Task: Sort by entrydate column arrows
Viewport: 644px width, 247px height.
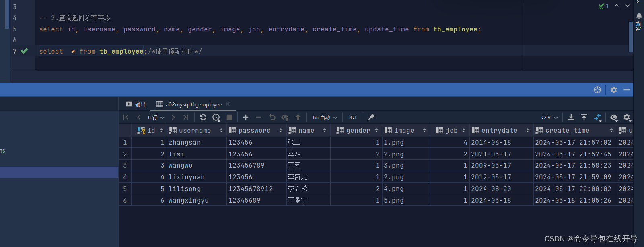Action: [x=528, y=130]
